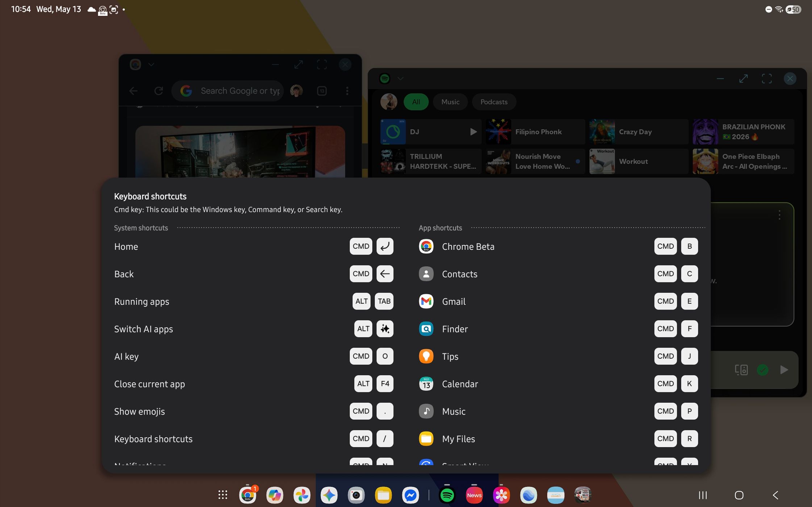Screen dimensions: 812x507
Task: Open yellow My Files app in taskbar
Action: click(x=383, y=495)
